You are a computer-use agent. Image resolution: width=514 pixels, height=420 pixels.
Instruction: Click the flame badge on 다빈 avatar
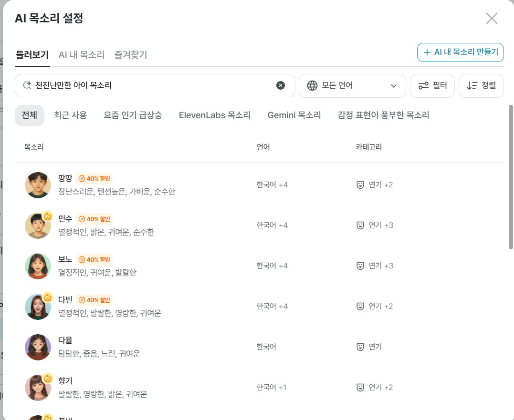48,297
